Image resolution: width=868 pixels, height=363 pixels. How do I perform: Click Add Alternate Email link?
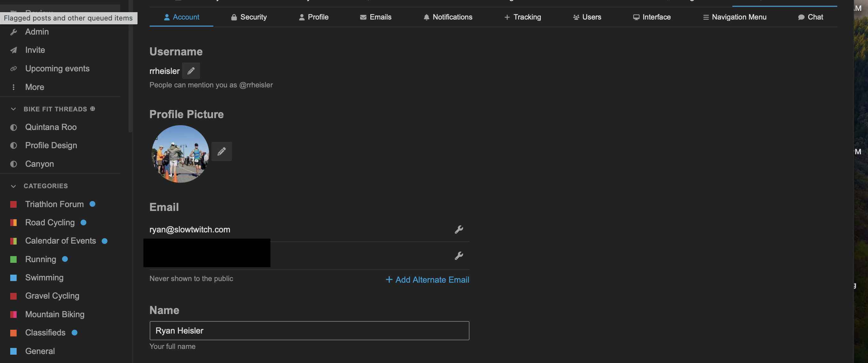point(427,280)
